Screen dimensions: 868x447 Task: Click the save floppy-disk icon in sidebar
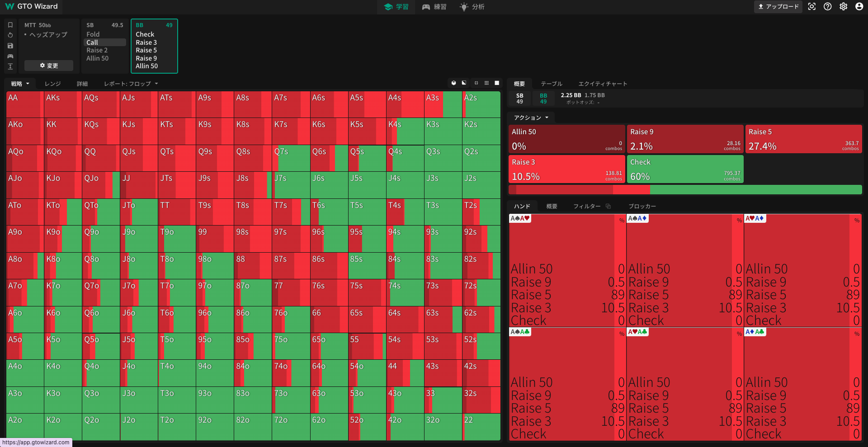click(10, 46)
